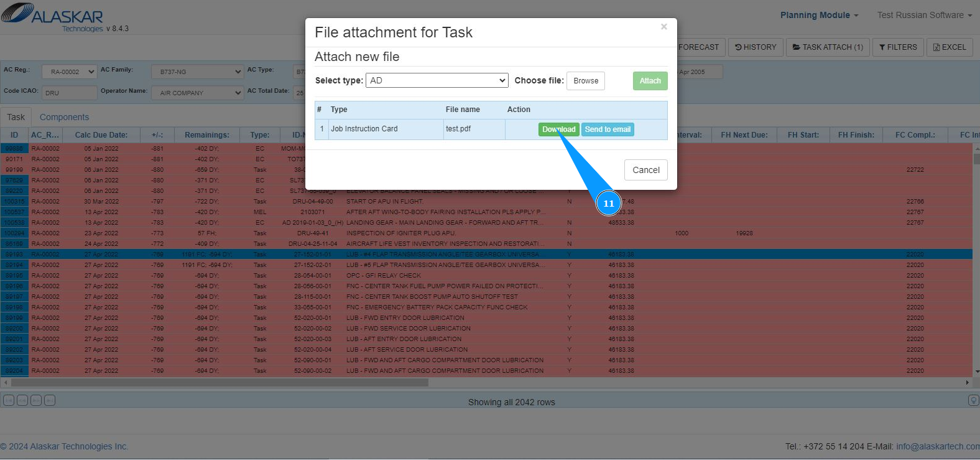Open TASK ATTACH (1) folder button
This screenshot has width=980, height=460.
(x=828, y=47)
